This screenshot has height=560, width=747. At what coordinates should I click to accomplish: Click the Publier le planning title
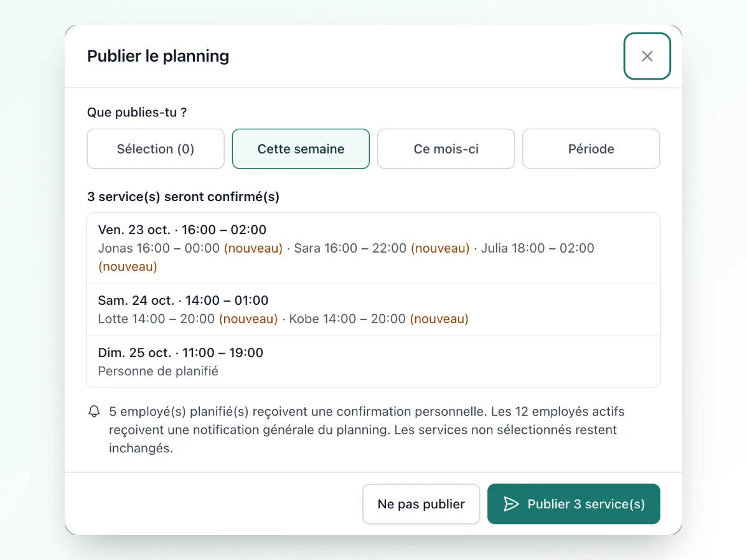[158, 56]
